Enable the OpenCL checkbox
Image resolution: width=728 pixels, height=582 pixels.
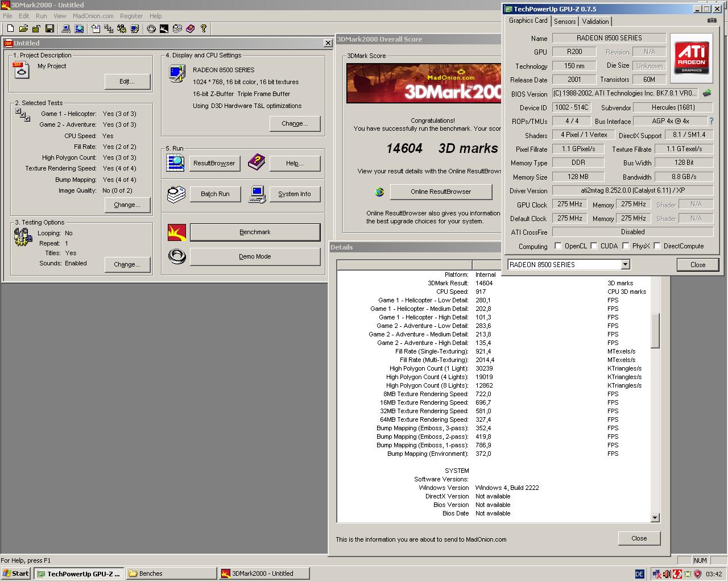tap(558, 246)
